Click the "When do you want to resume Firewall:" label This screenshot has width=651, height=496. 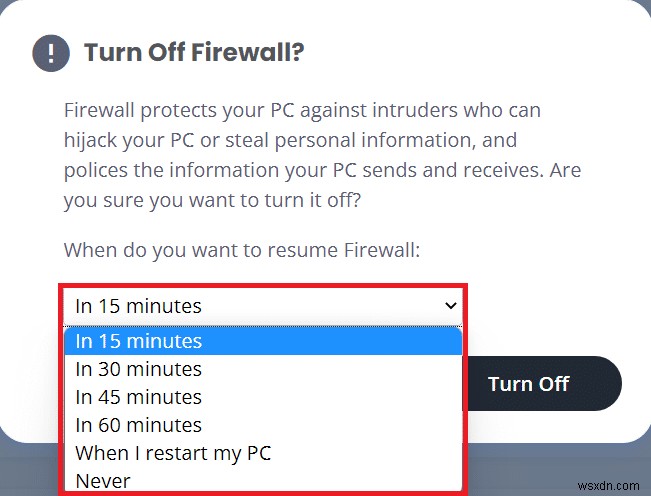tap(242, 249)
